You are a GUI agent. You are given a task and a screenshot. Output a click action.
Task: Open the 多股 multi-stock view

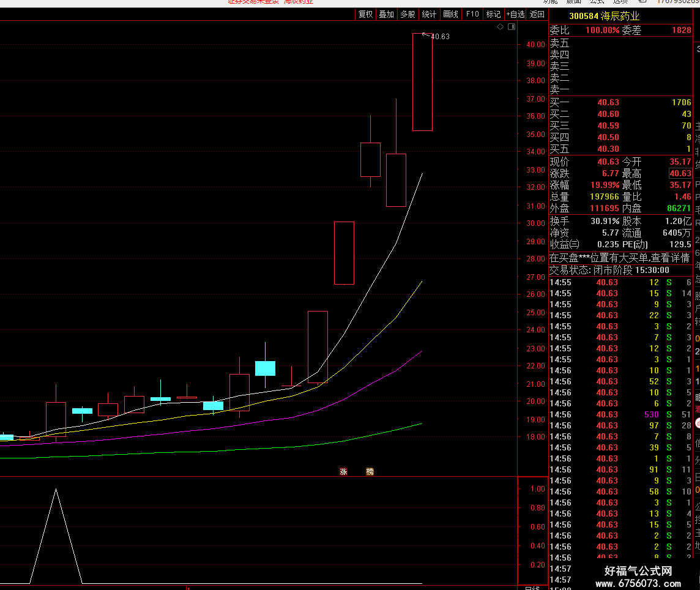[408, 14]
